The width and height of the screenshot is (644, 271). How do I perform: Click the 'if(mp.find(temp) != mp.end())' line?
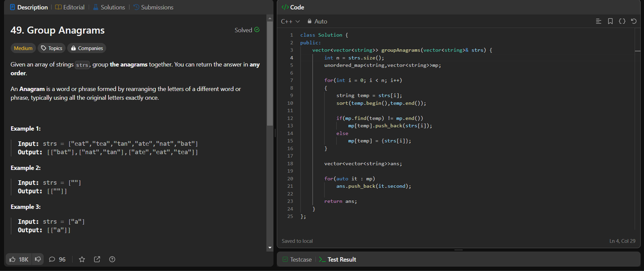[x=380, y=118]
